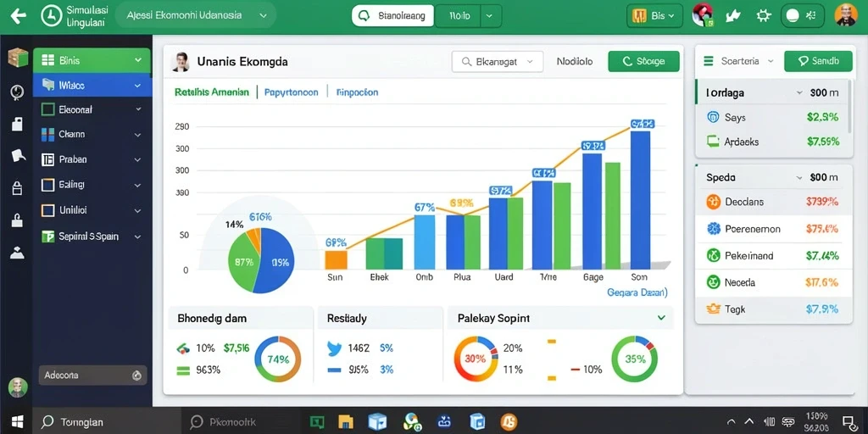
Task: Select the lightbulb icon in left rail
Action: coord(17,92)
